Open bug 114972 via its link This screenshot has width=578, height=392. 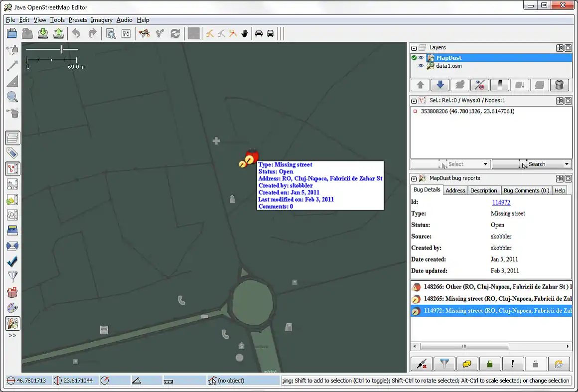pos(501,202)
